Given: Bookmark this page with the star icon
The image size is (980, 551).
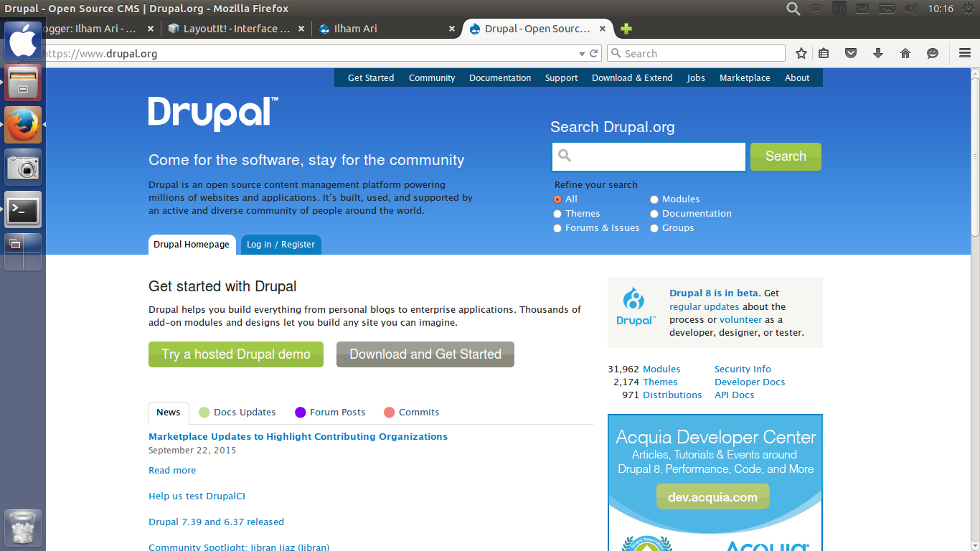Looking at the screenshot, I should 801,53.
